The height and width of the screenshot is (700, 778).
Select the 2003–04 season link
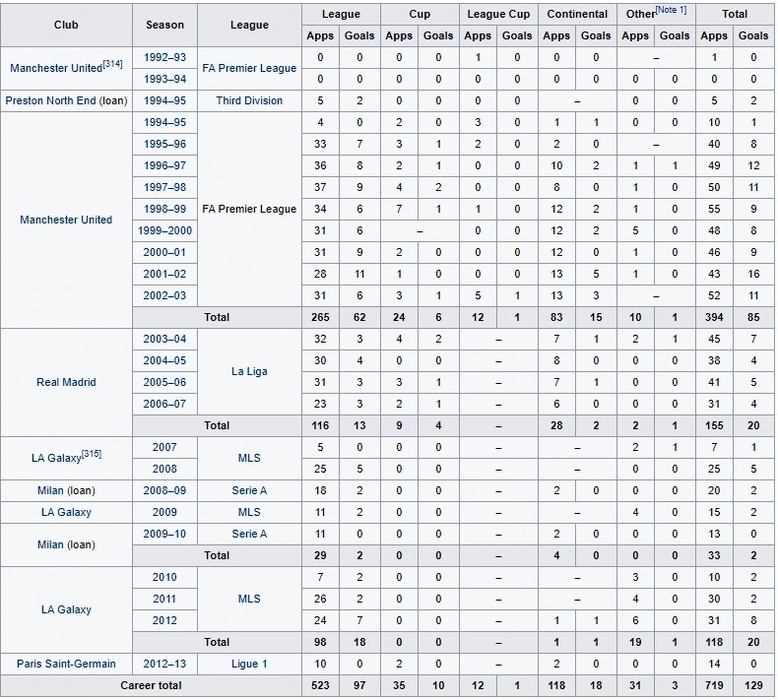[164, 339]
